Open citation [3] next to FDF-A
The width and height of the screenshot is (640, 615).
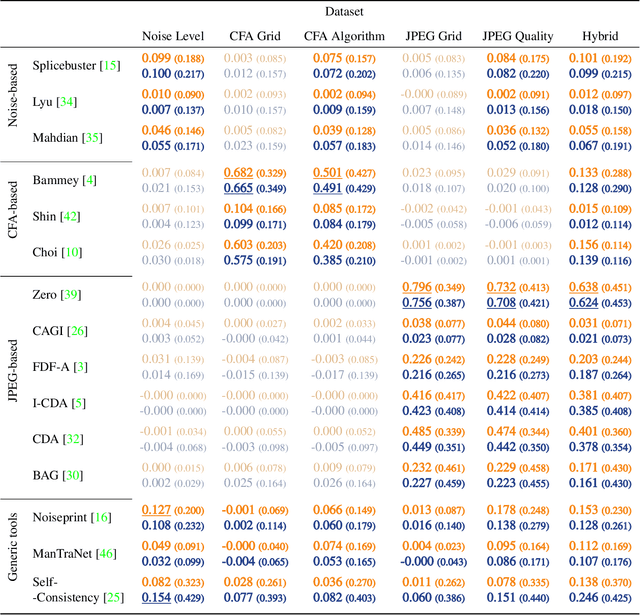80,367
